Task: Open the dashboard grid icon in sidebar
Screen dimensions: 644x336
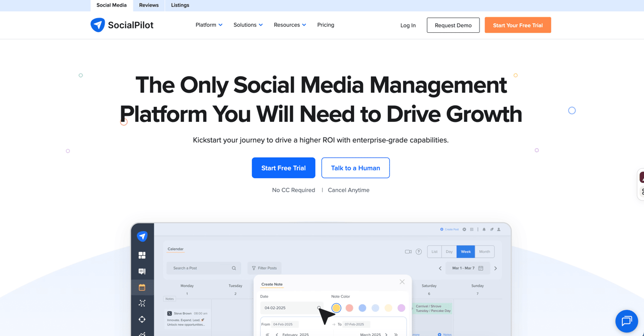Action: click(x=142, y=255)
